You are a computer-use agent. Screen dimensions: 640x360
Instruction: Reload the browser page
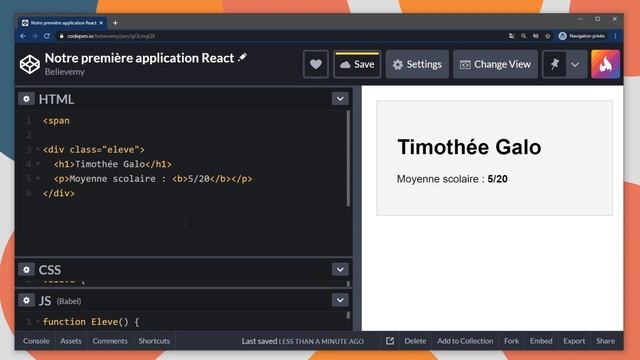coord(47,36)
